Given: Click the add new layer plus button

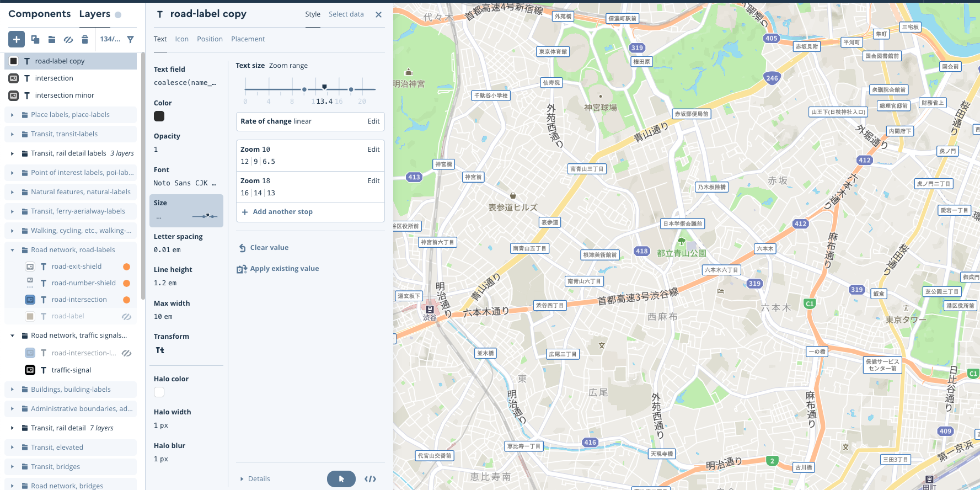Looking at the screenshot, I should (x=17, y=39).
